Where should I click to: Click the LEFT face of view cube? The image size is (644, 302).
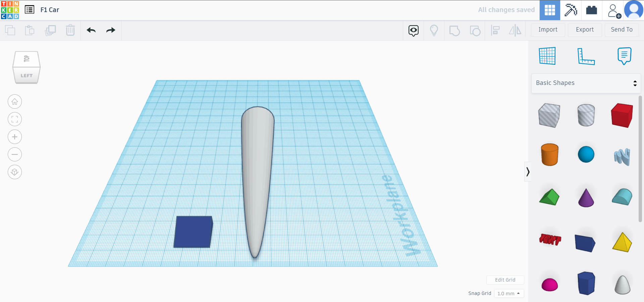click(x=26, y=75)
